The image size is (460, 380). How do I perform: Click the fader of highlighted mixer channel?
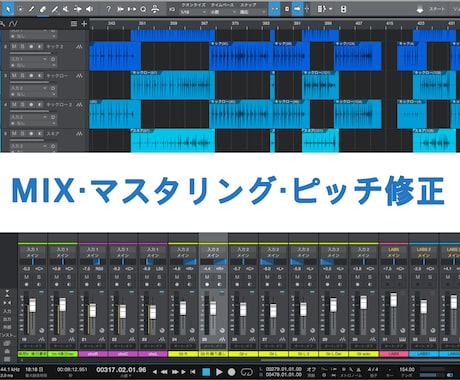[x=213, y=309]
